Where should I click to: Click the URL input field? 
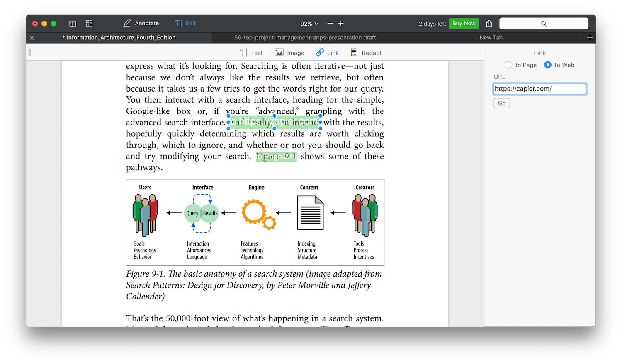click(539, 89)
